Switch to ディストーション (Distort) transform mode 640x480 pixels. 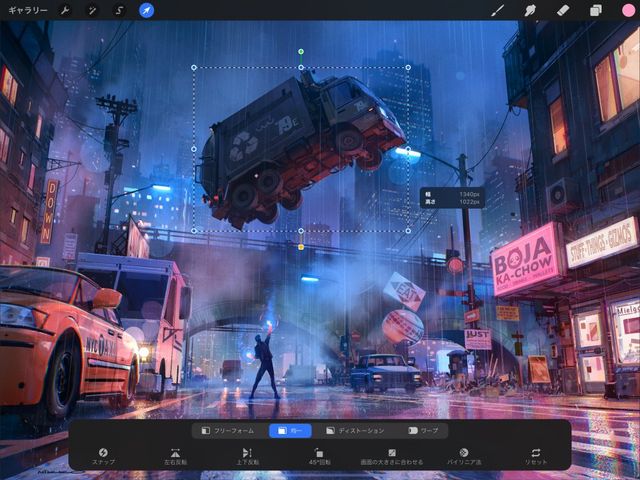point(355,431)
